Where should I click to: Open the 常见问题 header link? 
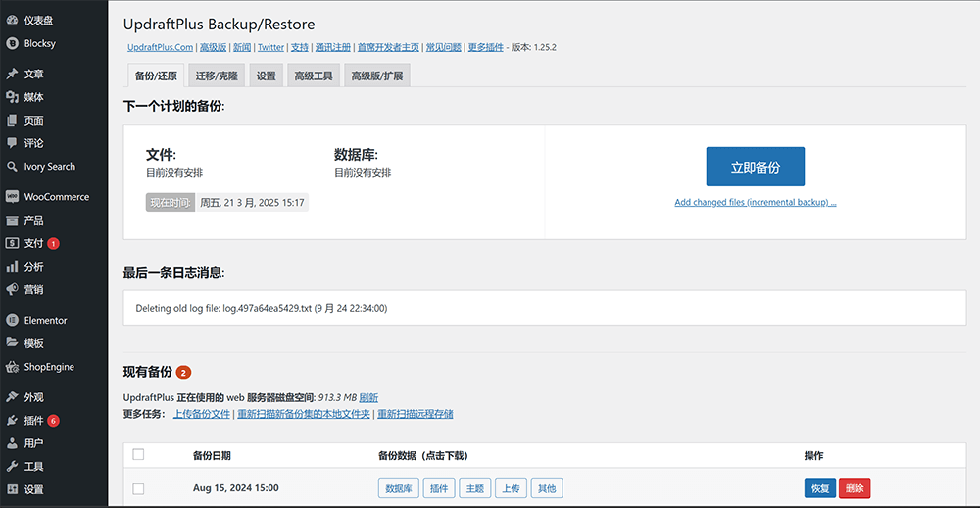click(444, 47)
